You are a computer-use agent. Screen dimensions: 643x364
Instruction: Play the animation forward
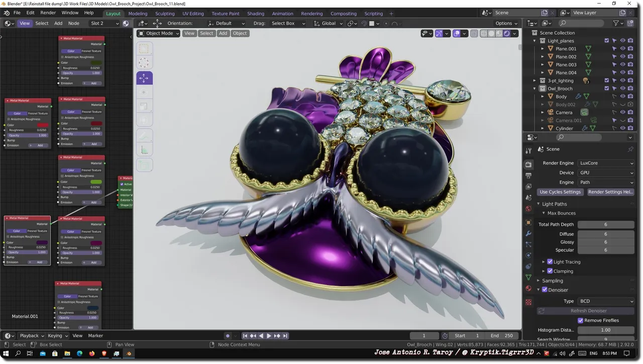pos(269,336)
